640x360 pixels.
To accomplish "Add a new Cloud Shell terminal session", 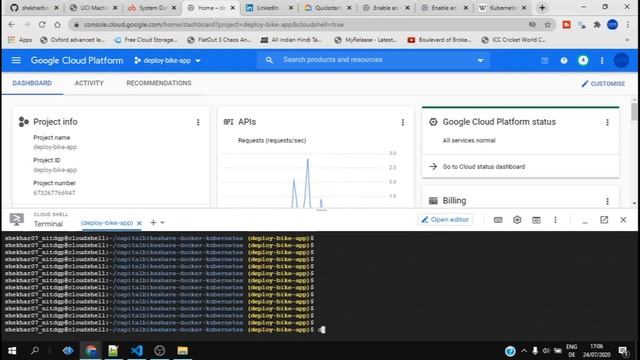I will (153, 222).
